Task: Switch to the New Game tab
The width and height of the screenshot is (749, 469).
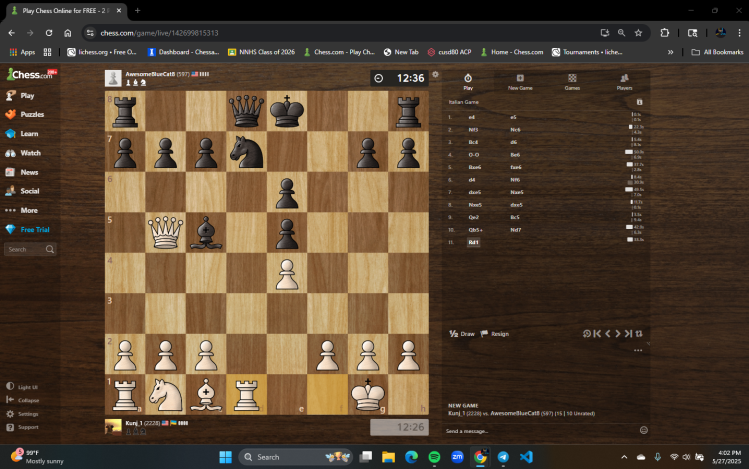Action: coord(520,82)
